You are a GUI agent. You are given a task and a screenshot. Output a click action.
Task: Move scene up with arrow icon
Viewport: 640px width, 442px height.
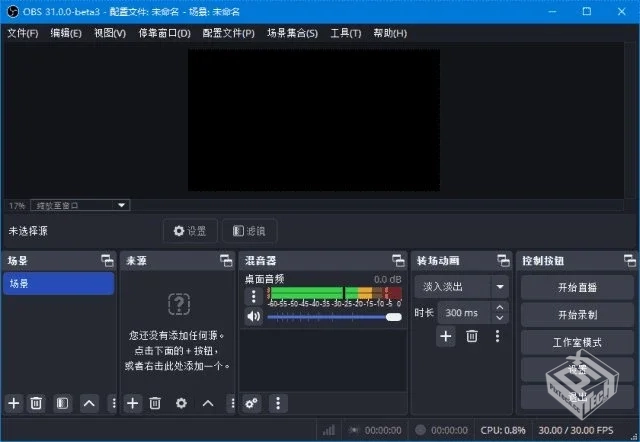[x=89, y=403]
